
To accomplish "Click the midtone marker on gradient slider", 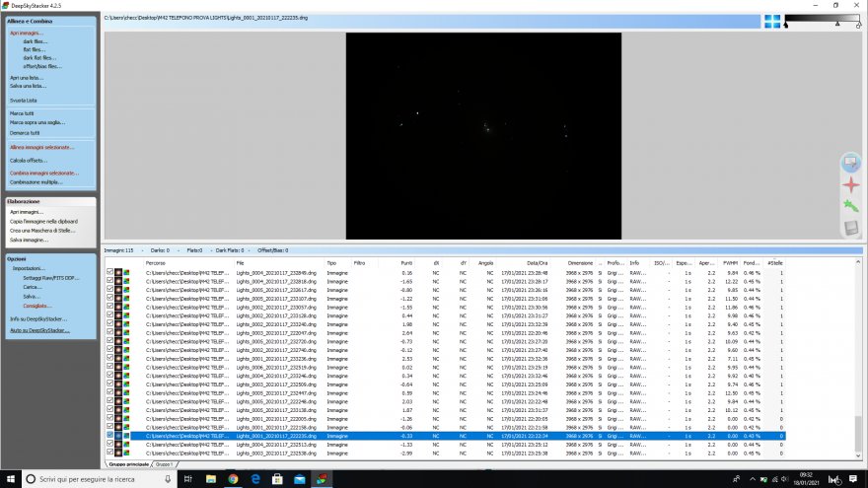I will (837, 25).
